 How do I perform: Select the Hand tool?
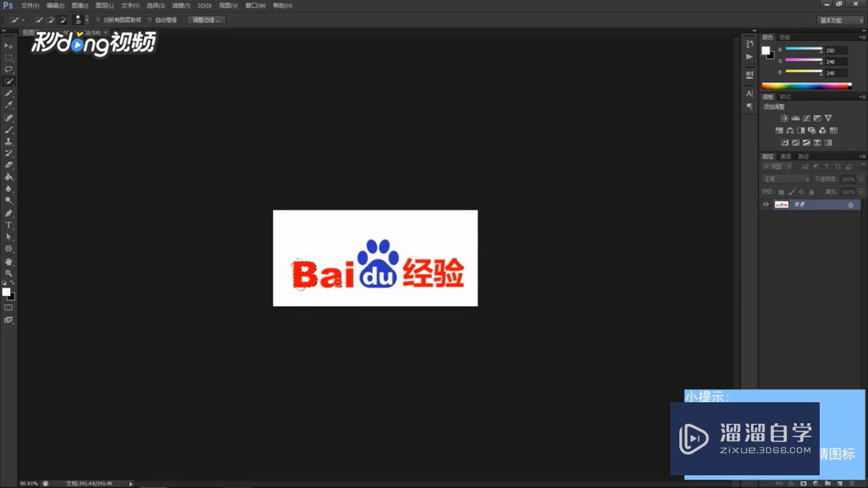pos(9,261)
